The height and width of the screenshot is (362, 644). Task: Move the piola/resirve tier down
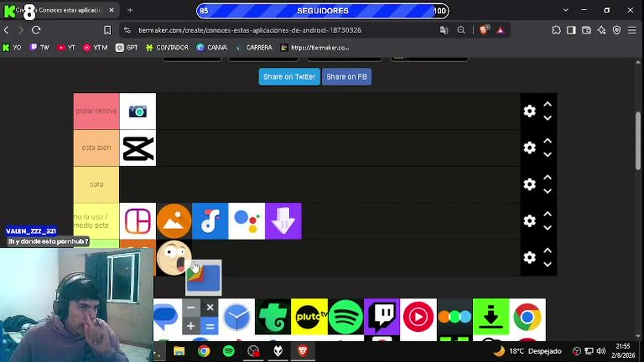point(547,118)
